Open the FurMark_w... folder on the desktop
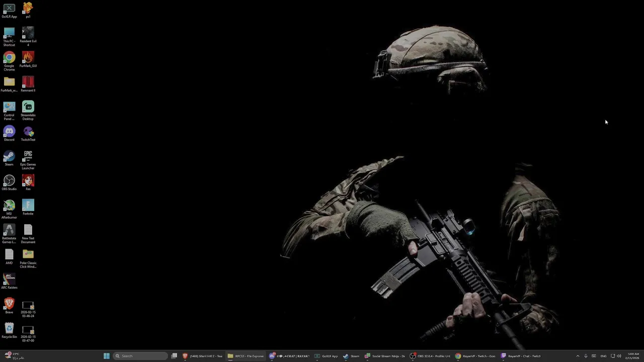Screen dimensions: 644x362 point(9,84)
